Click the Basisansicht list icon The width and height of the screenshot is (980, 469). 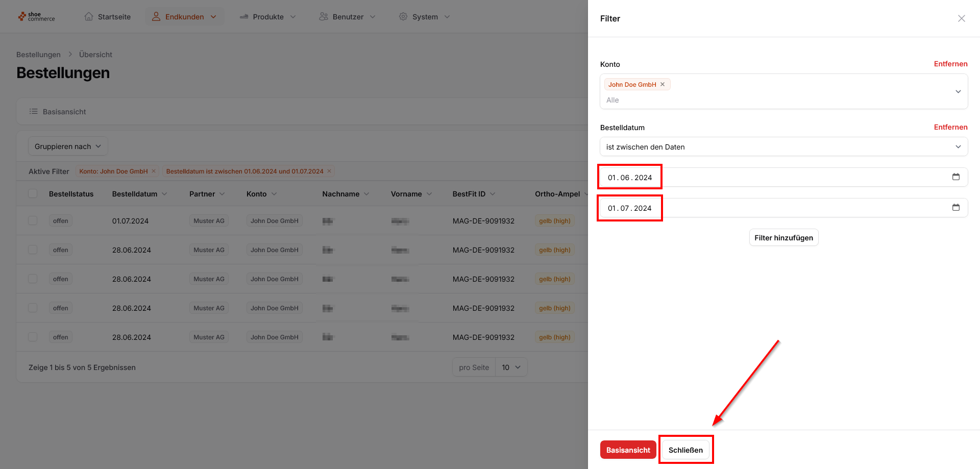click(34, 112)
